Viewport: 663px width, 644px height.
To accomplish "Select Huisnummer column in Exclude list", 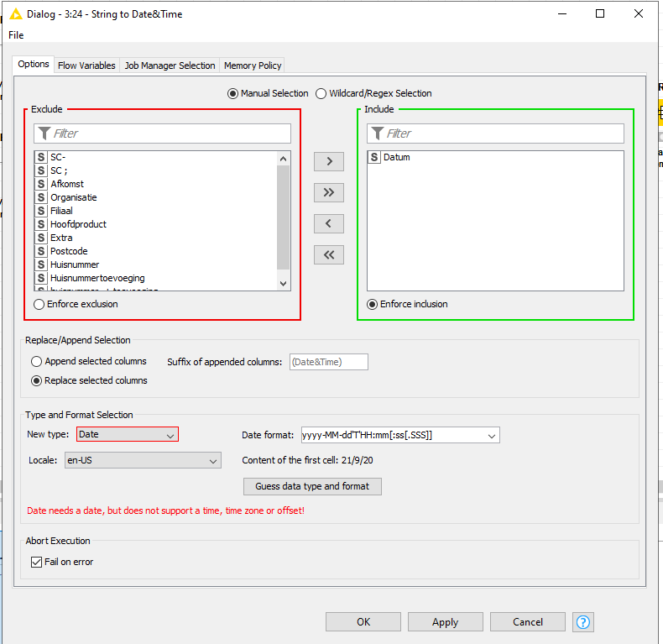I will click(155, 264).
